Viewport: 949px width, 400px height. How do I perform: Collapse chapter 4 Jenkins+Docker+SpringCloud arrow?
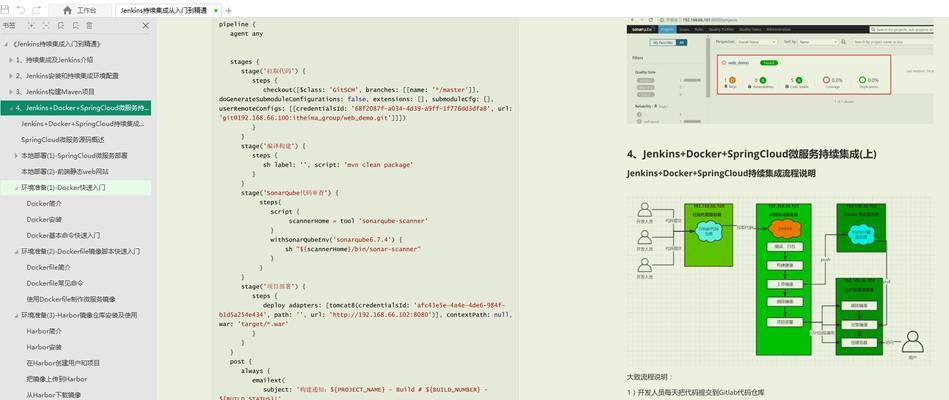(11, 108)
